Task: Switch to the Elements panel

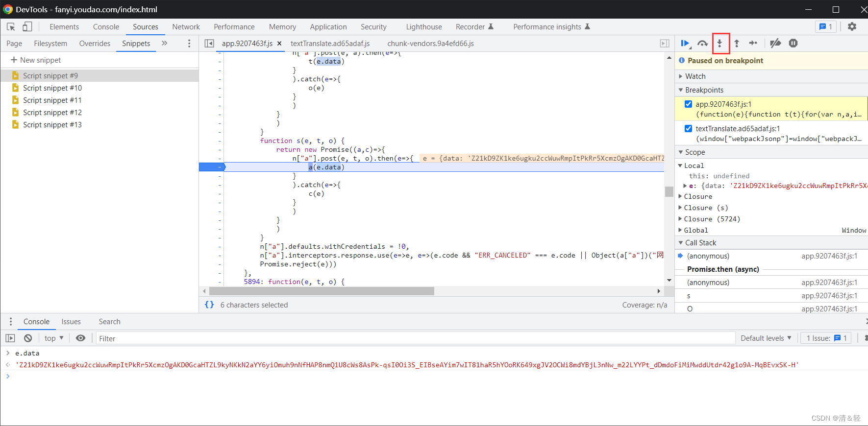Action: point(64,27)
